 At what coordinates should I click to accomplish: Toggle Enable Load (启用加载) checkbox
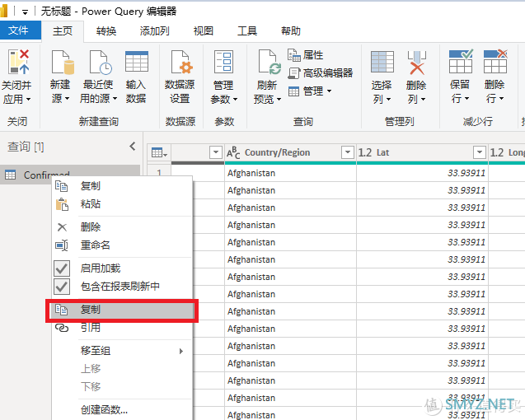point(62,268)
